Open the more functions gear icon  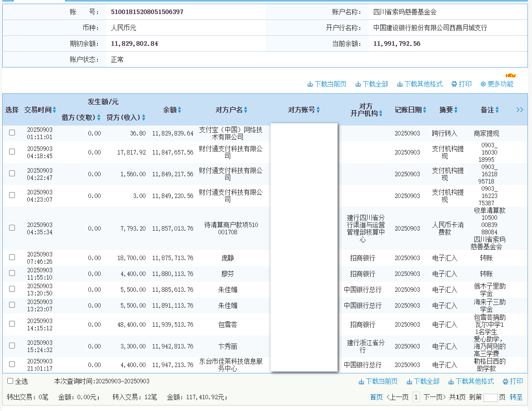(x=483, y=84)
